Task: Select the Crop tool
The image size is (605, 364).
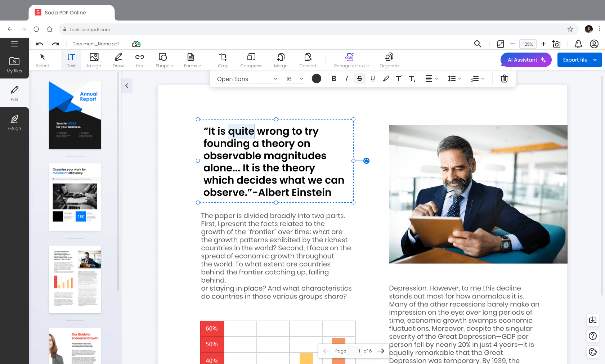Action: (223, 60)
